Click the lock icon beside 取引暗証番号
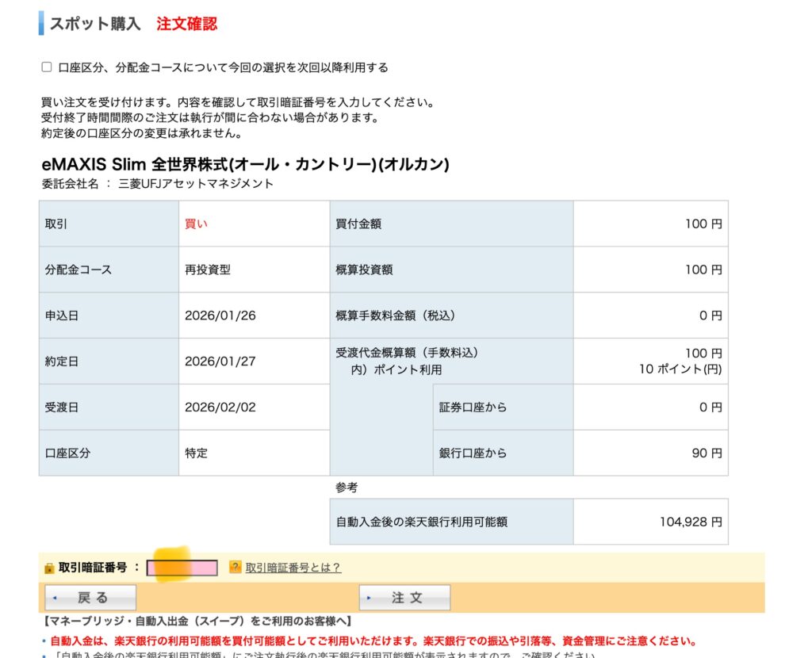Image resolution: width=812 pixels, height=658 pixels. [x=49, y=568]
